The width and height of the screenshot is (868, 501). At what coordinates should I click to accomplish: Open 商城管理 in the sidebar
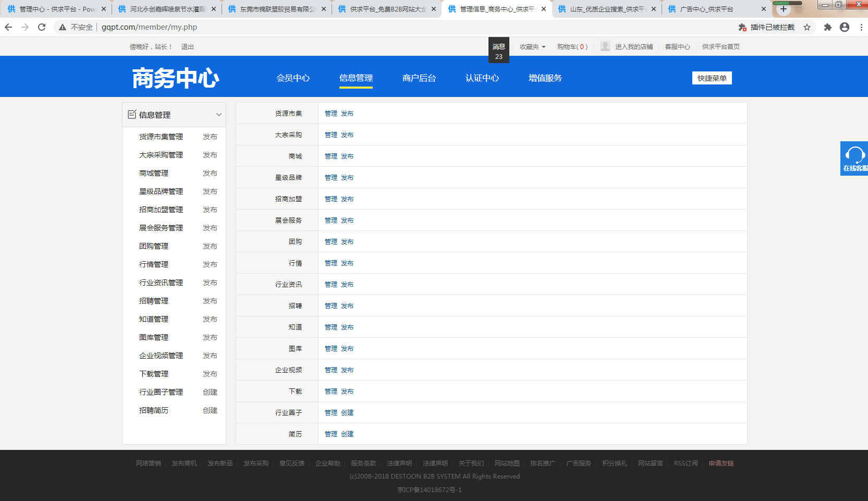point(154,173)
